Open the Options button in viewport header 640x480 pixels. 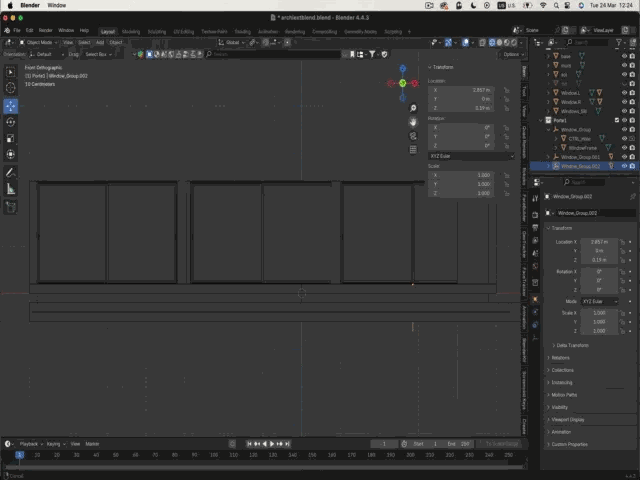pos(512,54)
